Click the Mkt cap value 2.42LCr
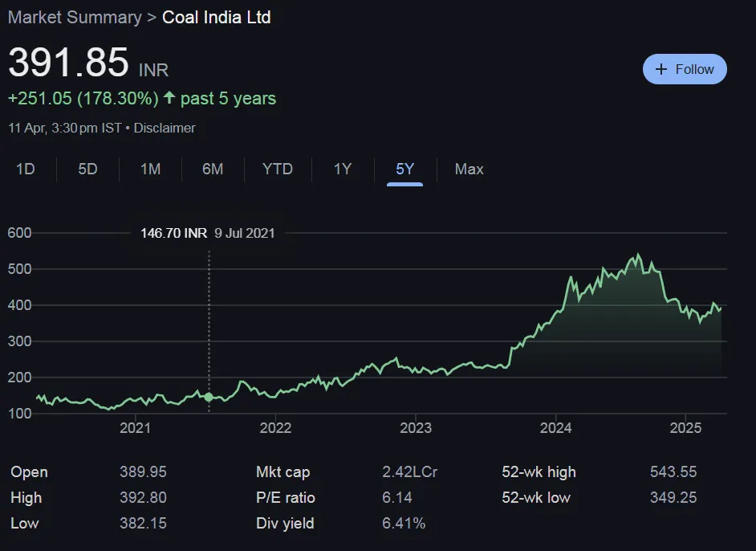 point(410,471)
